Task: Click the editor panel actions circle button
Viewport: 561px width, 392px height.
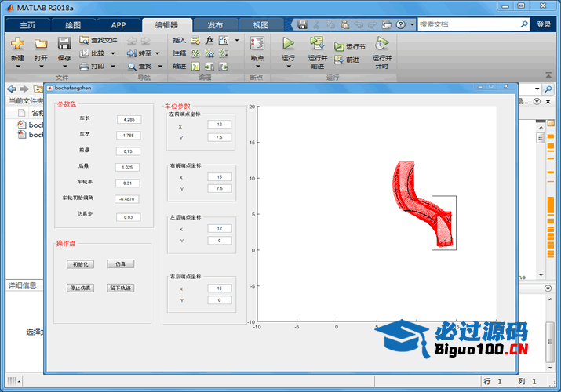Action: pyautogui.click(x=537, y=101)
